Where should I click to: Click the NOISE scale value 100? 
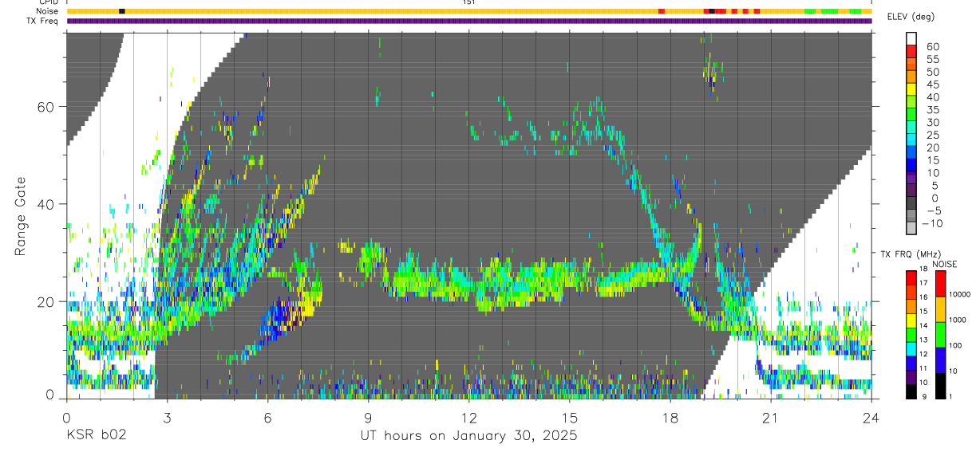tap(957, 345)
